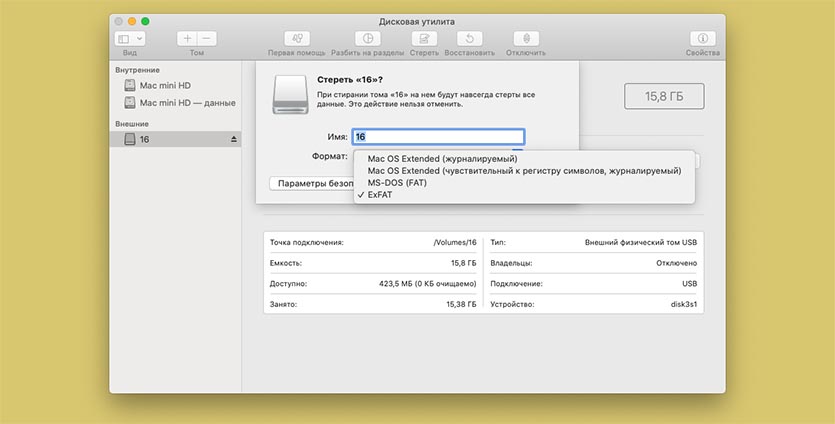The image size is (835, 424).
Task: Minimize the Disk Utility window
Action: coord(132,21)
